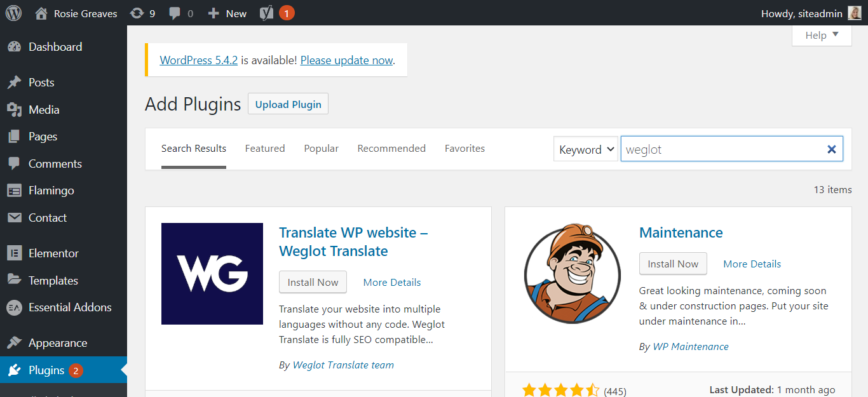Click the siteadmin avatar picture

click(x=855, y=13)
